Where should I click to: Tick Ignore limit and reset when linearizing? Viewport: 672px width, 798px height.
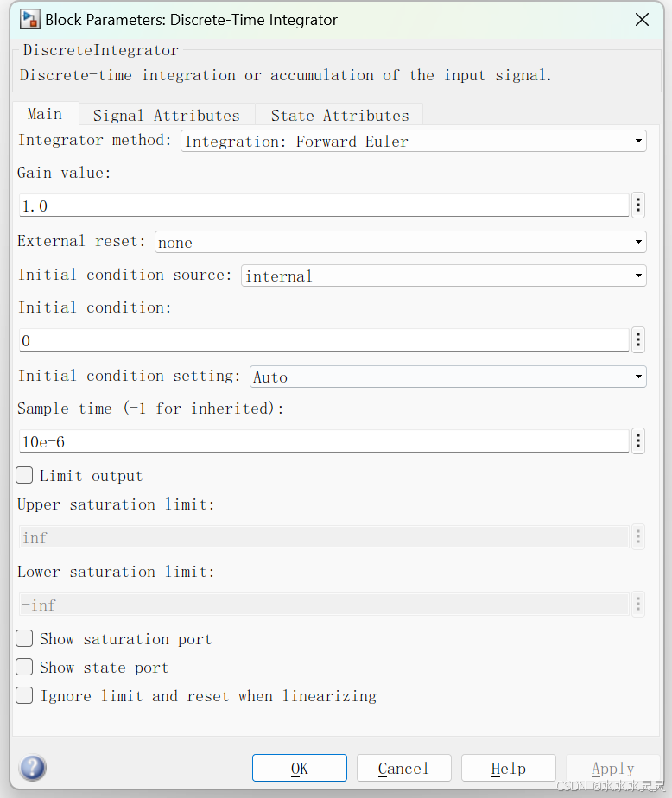(x=25, y=696)
